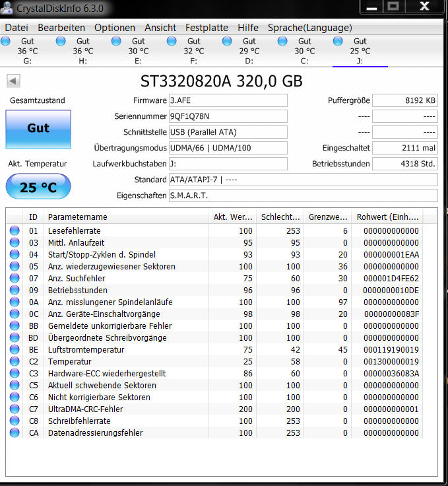This screenshot has width=448, height=486.
Task: Click the Eigenschaften field S.M.A.R.T.
Action: tap(303, 195)
